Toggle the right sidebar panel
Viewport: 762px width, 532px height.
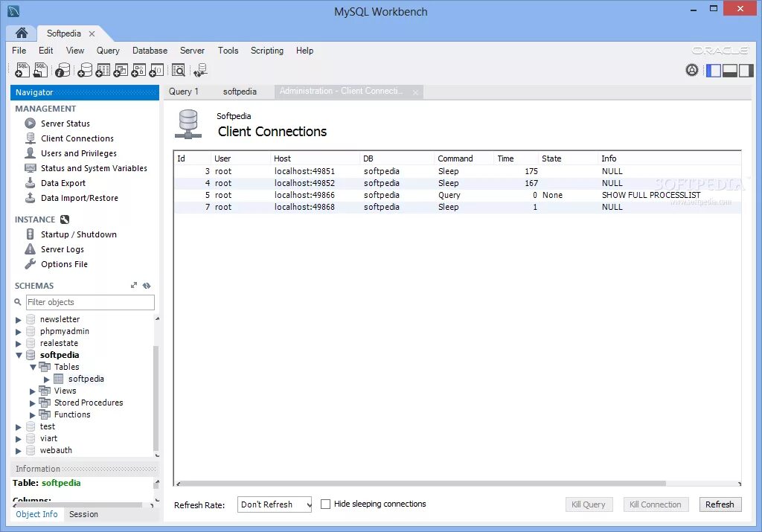click(746, 71)
